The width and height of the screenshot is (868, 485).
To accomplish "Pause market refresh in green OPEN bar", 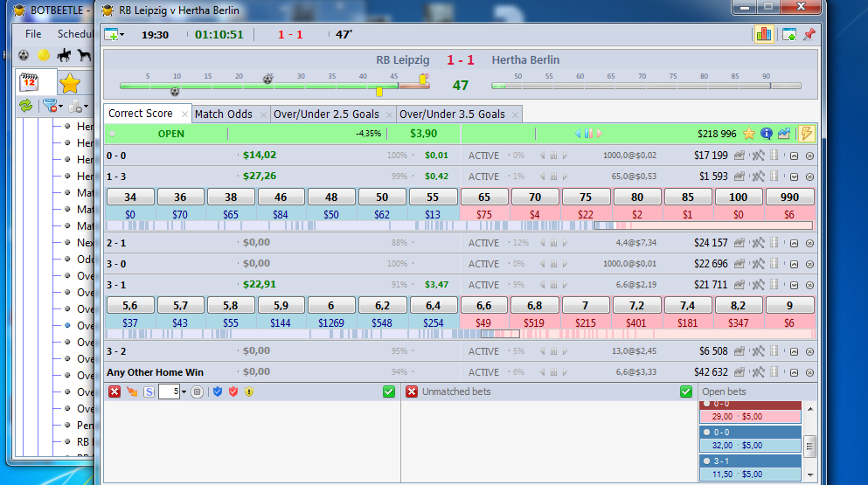I will 588,134.
